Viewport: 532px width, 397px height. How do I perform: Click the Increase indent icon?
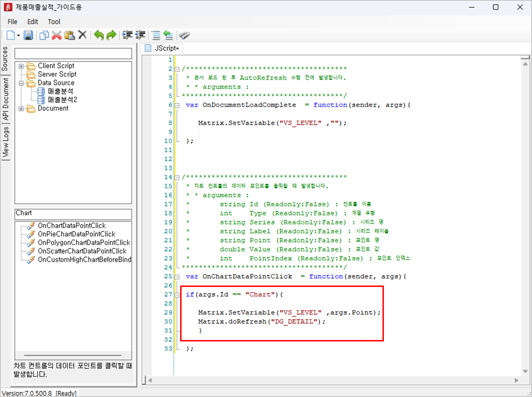pos(127,35)
